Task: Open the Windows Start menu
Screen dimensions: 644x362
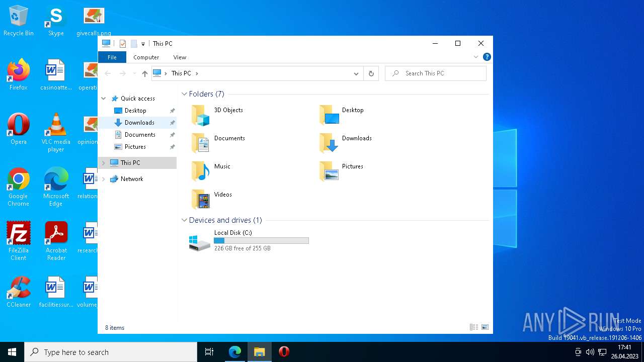Action: pyautogui.click(x=12, y=352)
